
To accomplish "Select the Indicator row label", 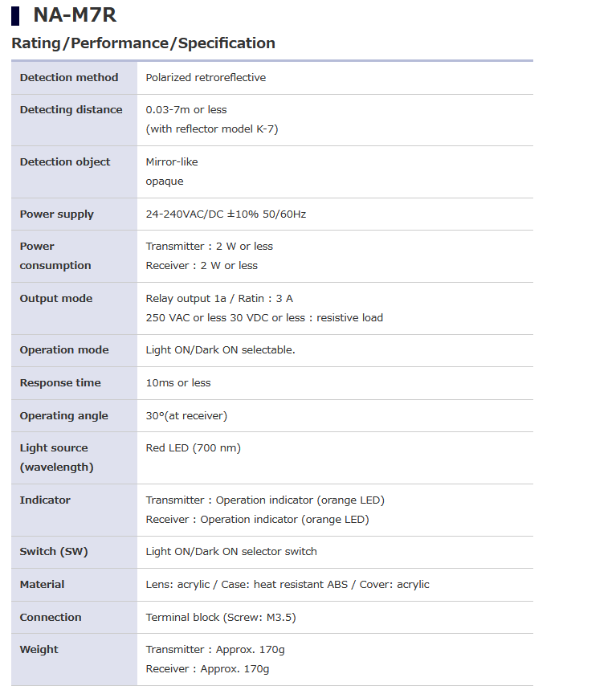I will pos(45,500).
